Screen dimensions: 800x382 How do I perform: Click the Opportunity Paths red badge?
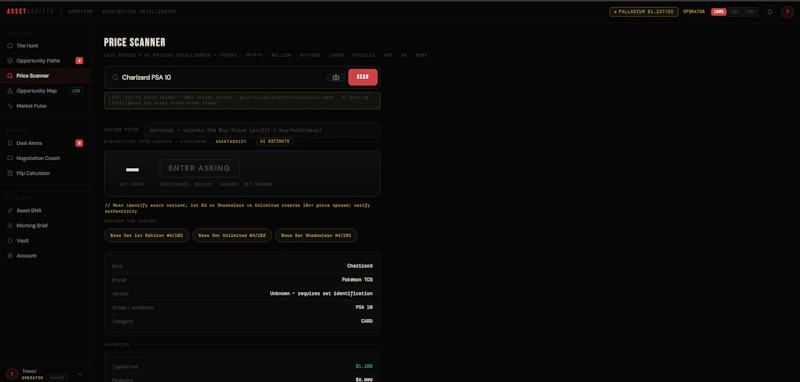[79, 61]
